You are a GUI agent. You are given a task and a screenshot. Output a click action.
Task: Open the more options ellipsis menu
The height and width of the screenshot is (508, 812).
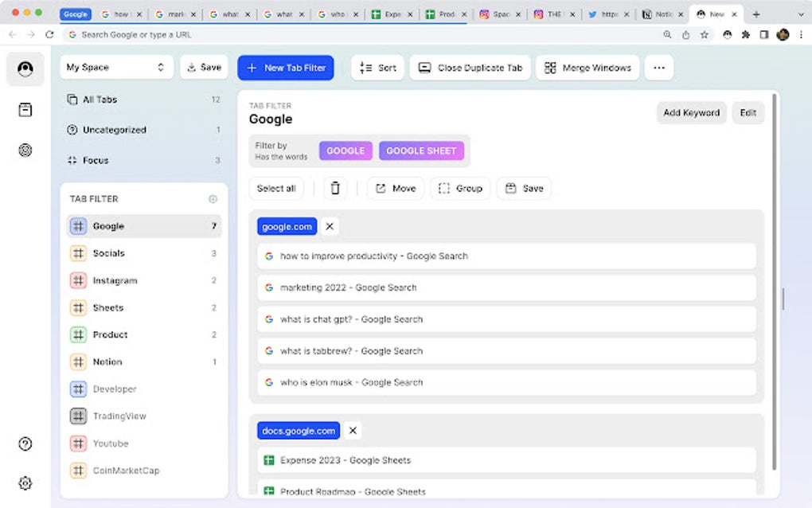tap(658, 68)
